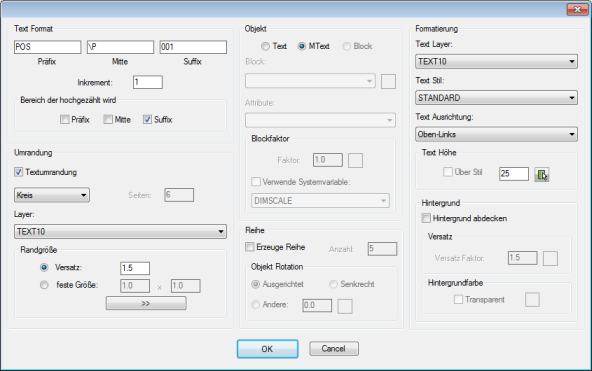Click the Cancel button
Image resolution: width=592 pixels, height=371 pixels.
point(334,348)
